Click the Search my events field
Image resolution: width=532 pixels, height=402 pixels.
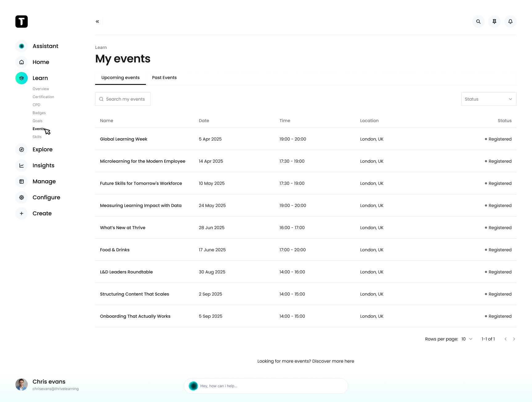point(123,99)
